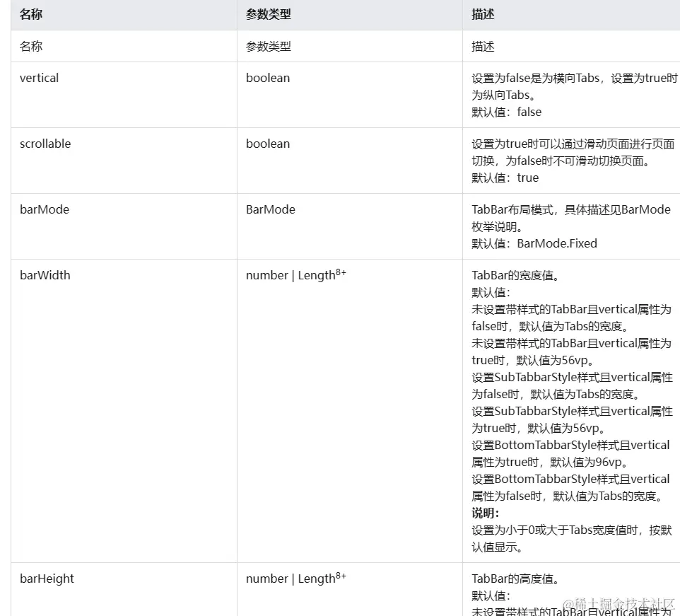Click '默认值：false' in the vertical description
Image resolution: width=680 pixels, height=616 pixels.
[x=507, y=112]
